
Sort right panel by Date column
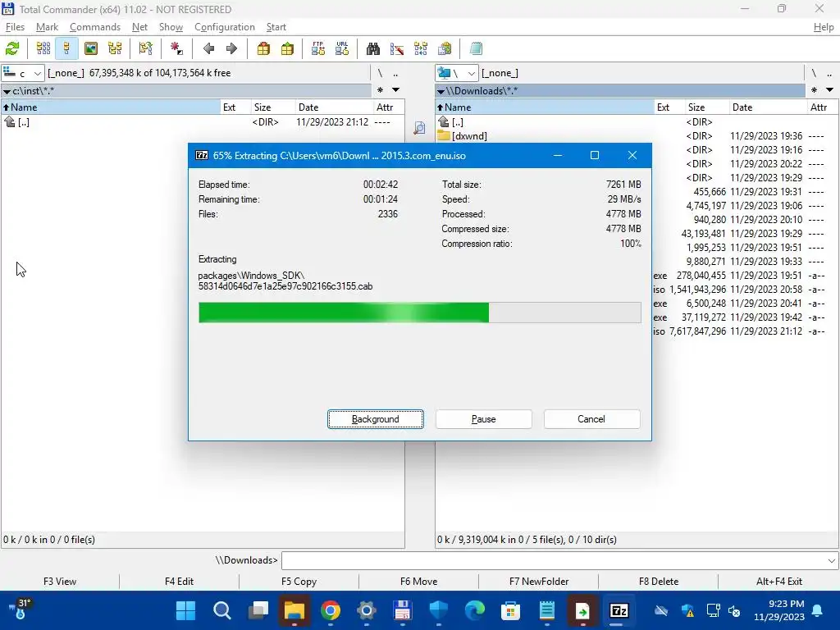768,107
